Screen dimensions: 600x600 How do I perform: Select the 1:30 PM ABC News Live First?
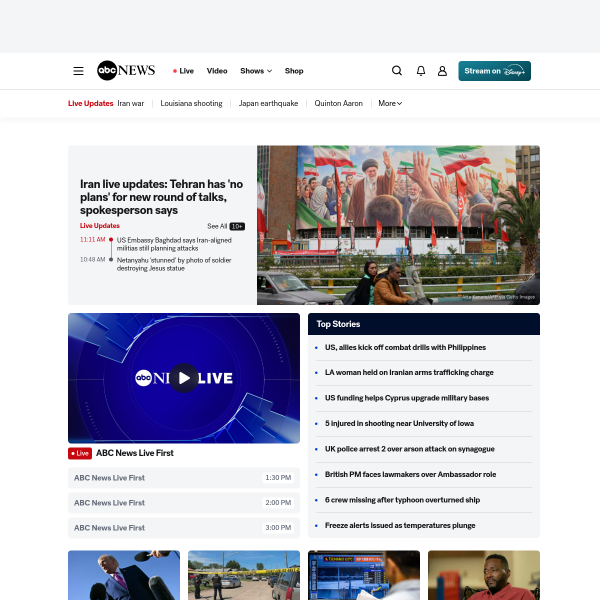coord(184,478)
